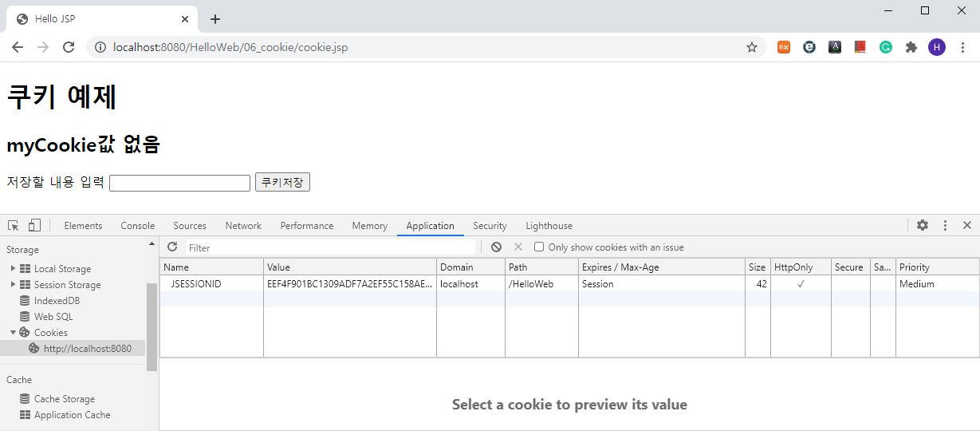Viewport: 980px width, 431px height.
Task: Sort by Expires / Max-Age column header
Action: [x=662, y=267]
